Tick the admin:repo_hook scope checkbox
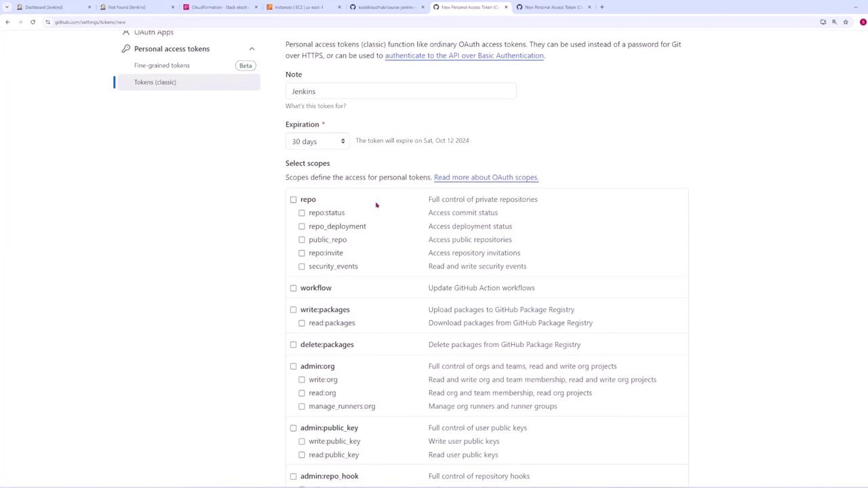This screenshot has width=868, height=488. coord(294,476)
